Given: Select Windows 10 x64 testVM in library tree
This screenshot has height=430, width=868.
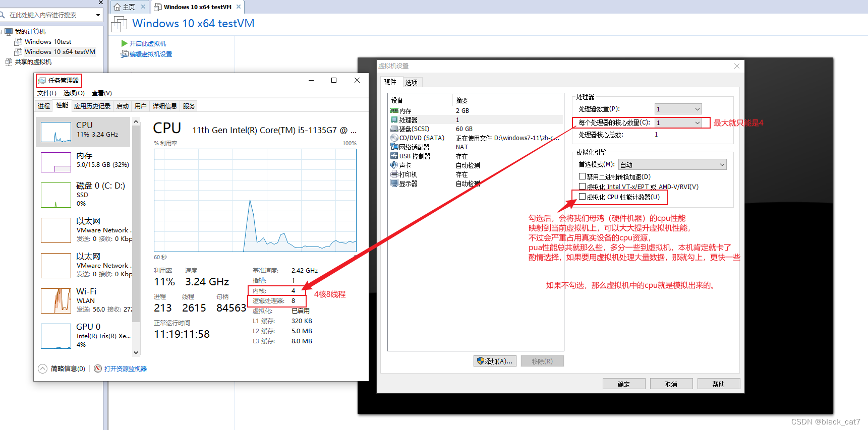Looking at the screenshot, I should coord(60,51).
